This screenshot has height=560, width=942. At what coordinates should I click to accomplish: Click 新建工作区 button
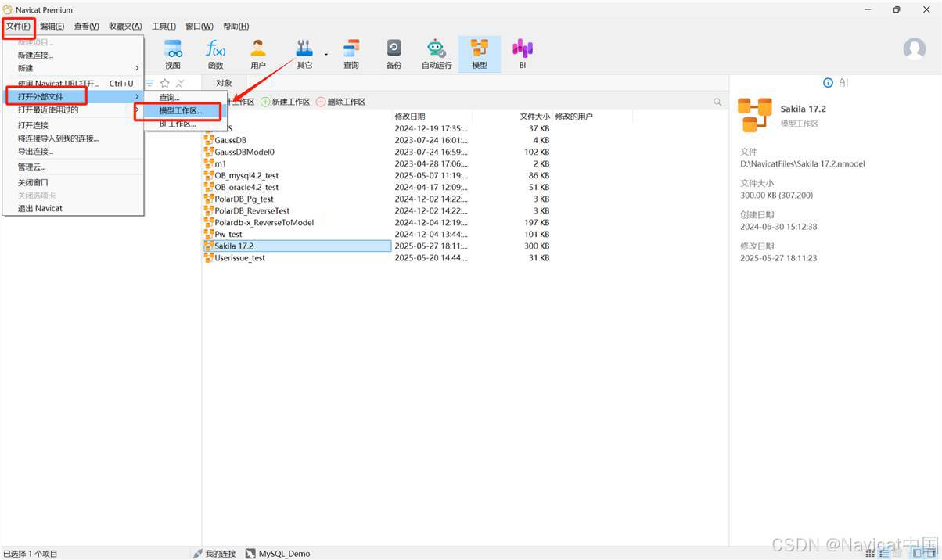[286, 102]
